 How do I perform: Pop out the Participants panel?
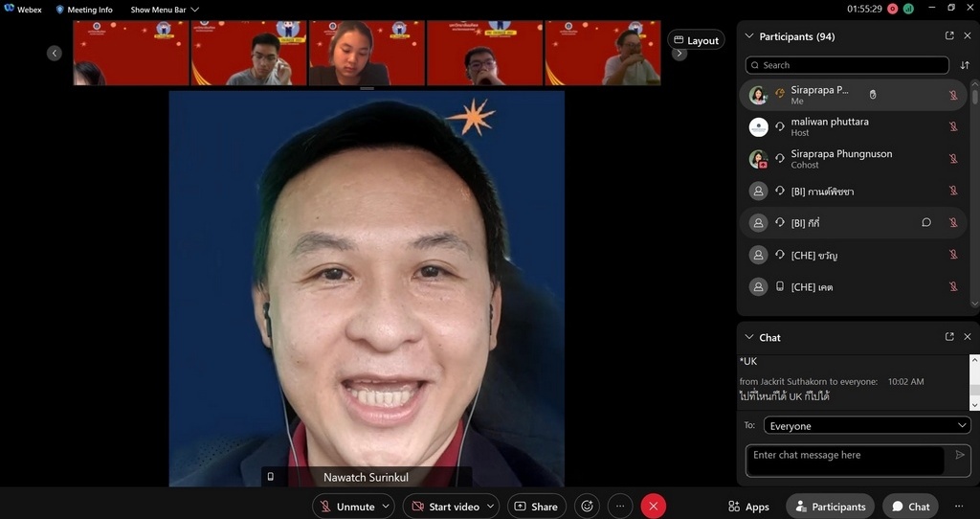(x=949, y=36)
